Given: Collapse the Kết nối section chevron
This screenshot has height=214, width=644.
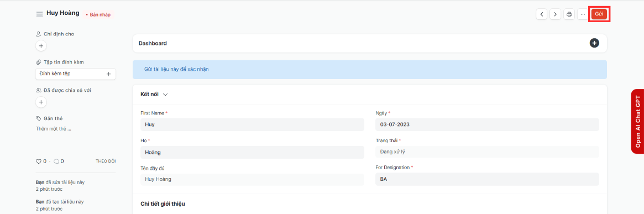Looking at the screenshot, I should click(165, 95).
